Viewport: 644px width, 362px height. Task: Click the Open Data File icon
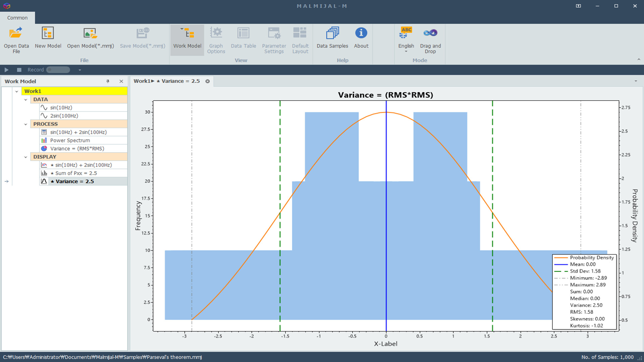pyautogui.click(x=16, y=33)
